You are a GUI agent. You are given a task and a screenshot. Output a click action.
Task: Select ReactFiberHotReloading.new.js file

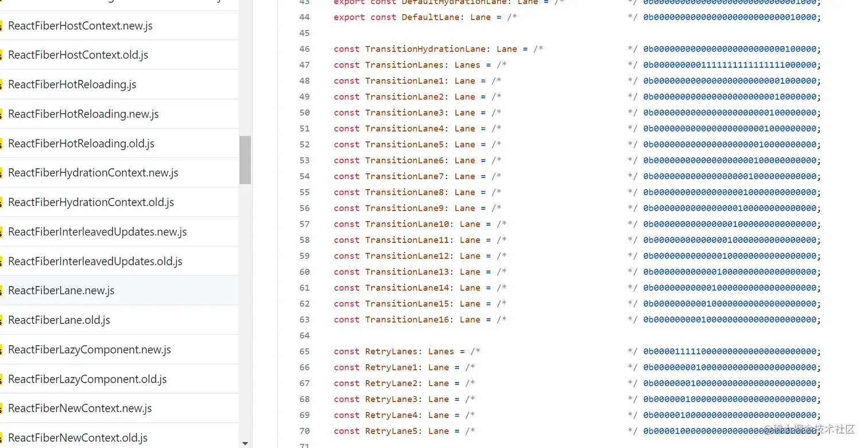83,114
